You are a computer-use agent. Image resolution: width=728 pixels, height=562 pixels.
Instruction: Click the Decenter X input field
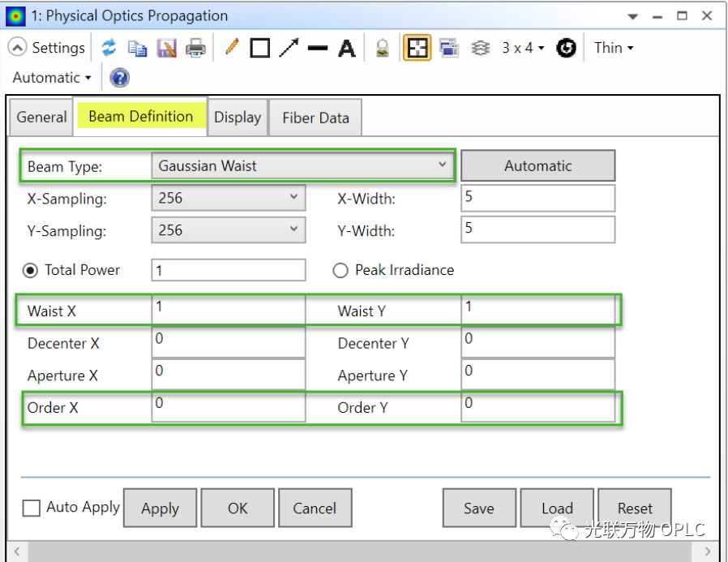pos(229,342)
